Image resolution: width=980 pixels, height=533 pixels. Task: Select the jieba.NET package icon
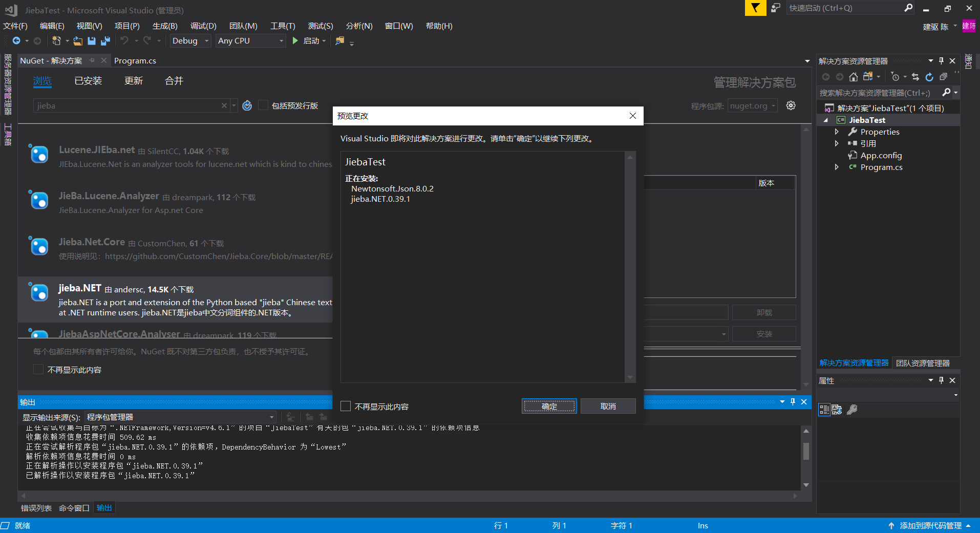coord(39,292)
